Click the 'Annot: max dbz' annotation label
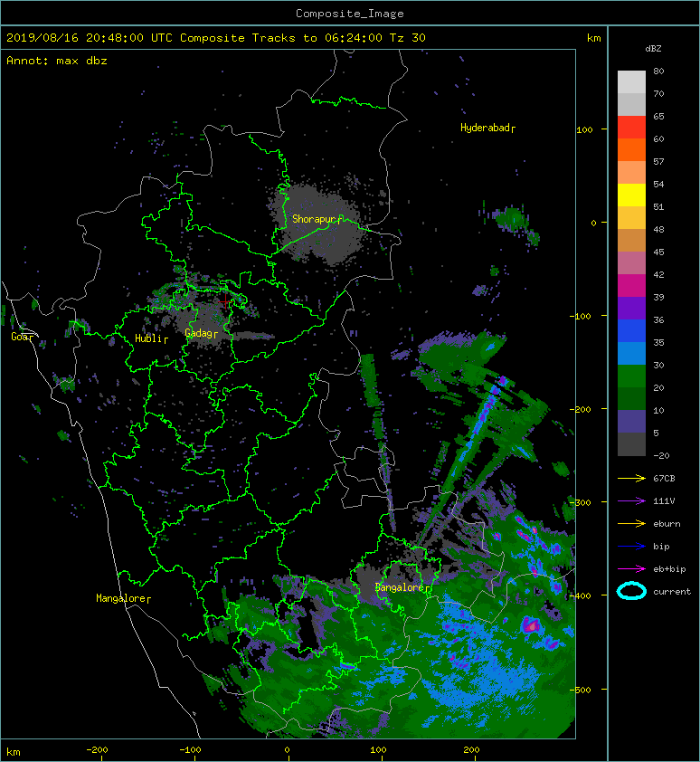This screenshot has height=762, width=700. pos(56,61)
